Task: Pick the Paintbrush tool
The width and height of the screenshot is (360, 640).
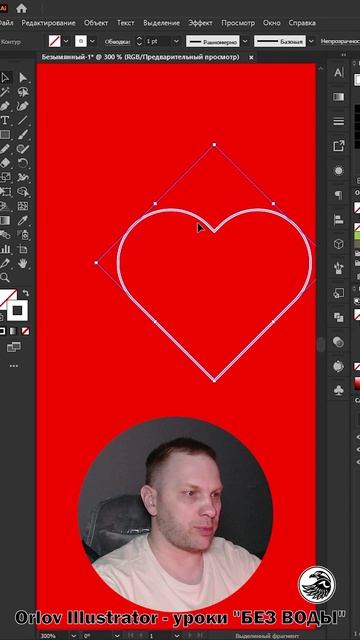Action: pyautogui.click(x=23, y=134)
